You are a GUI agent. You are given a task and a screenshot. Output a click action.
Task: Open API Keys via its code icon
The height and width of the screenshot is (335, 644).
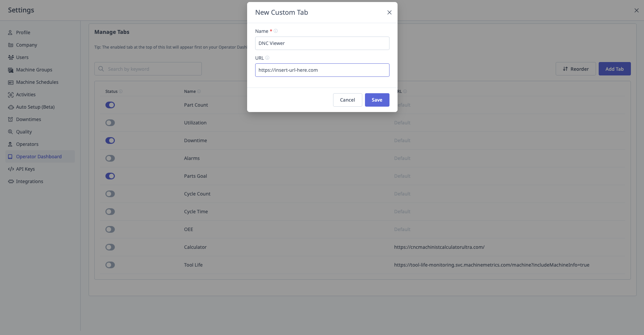[10, 169]
